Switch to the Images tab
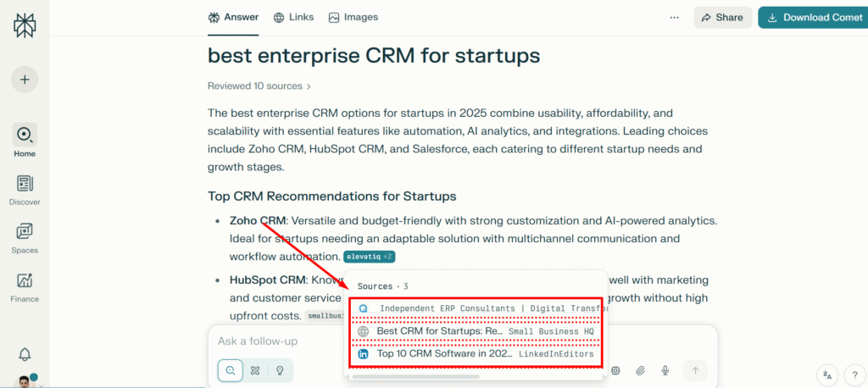The height and width of the screenshot is (388, 868). click(x=353, y=17)
